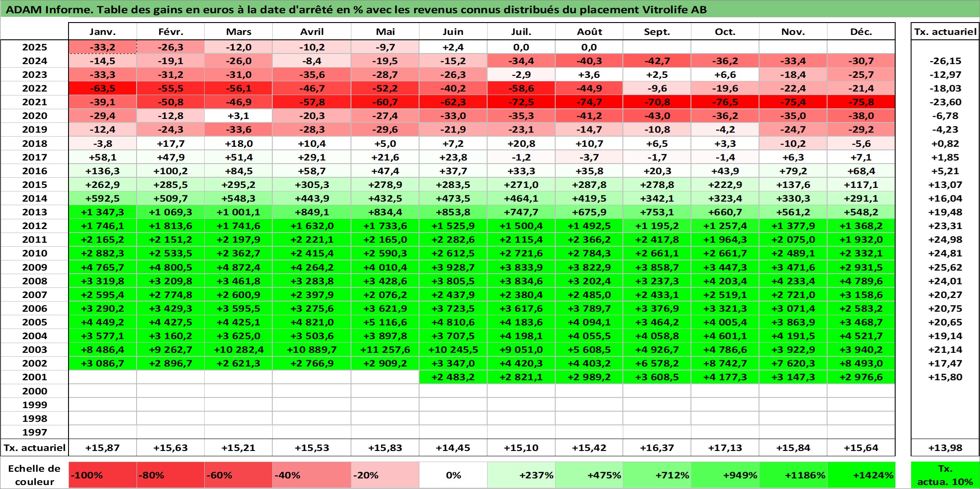Select the 2022 row label
Screen dimensions: 980x489
click(34, 88)
